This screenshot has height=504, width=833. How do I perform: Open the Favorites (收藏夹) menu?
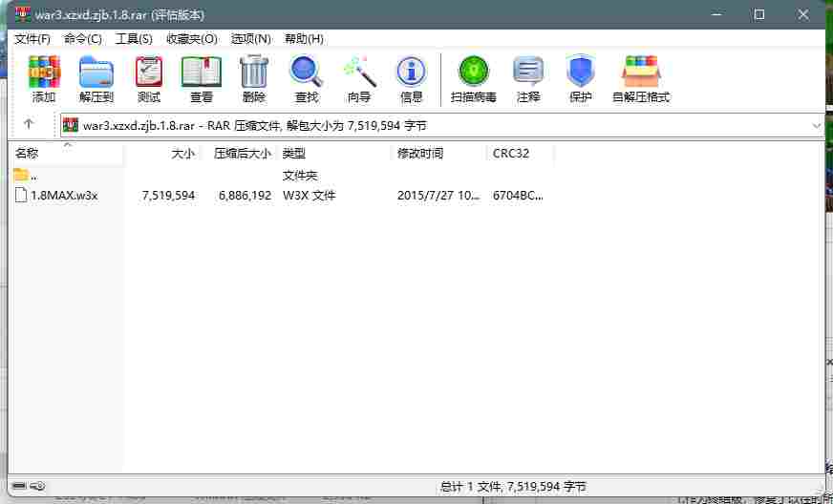(192, 39)
